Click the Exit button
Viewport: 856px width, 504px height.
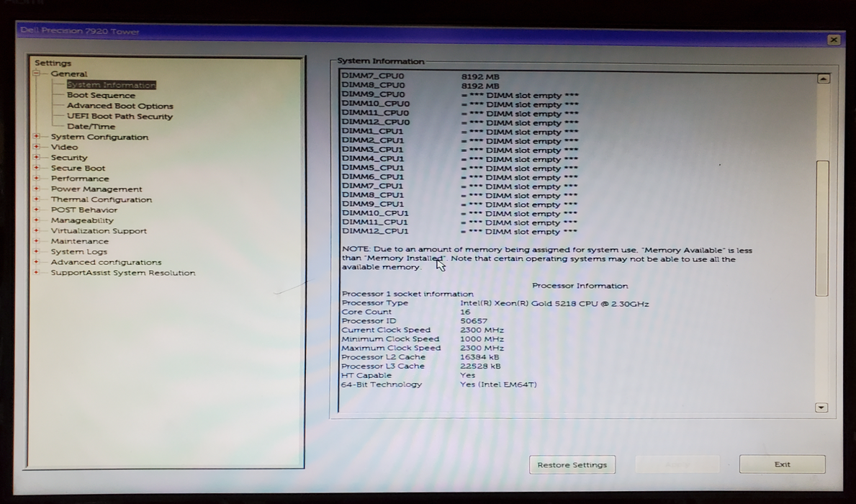pyautogui.click(x=782, y=464)
